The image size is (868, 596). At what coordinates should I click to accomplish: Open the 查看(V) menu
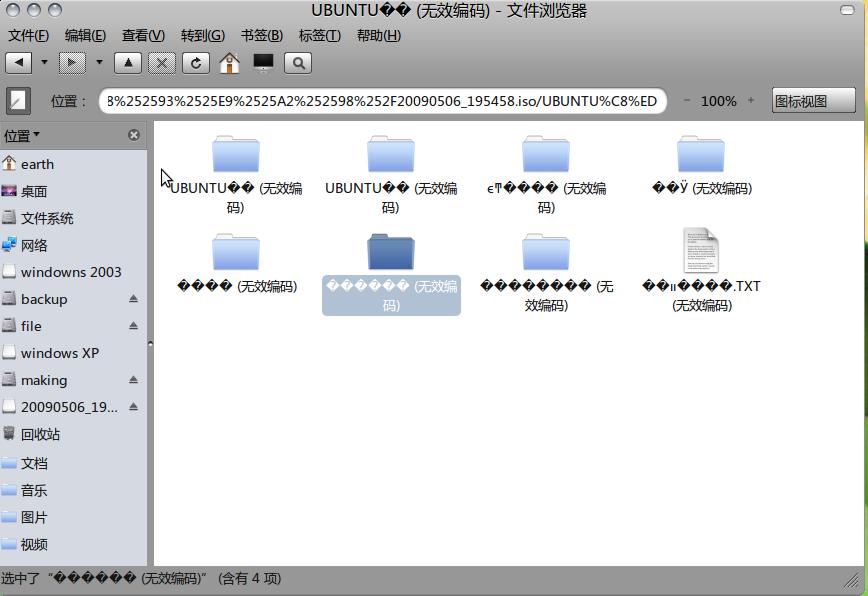[x=143, y=36]
